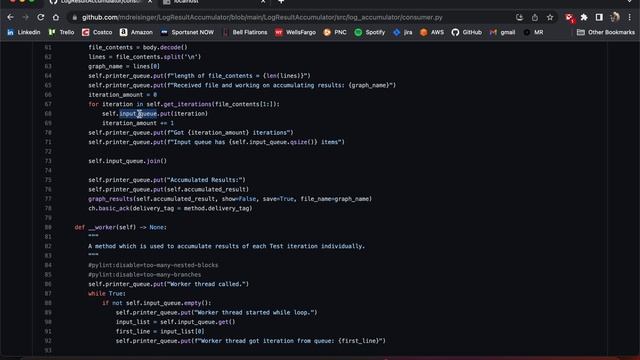Screen dimensions: 640x360
Task: Select line number 61
Action: 48,47
